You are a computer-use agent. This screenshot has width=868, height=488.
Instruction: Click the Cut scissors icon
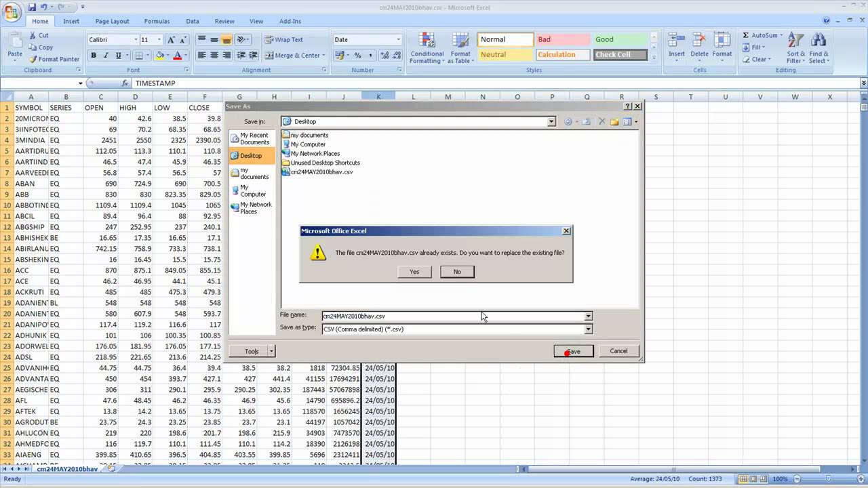coord(33,35)
